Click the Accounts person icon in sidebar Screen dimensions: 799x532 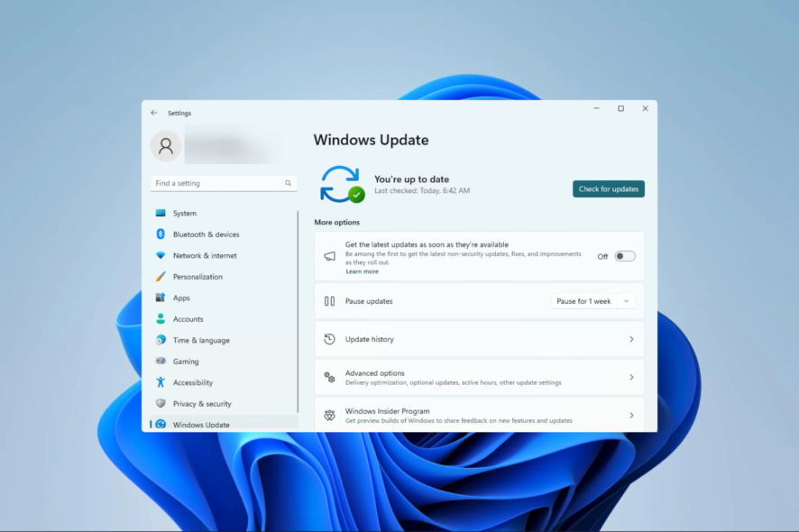161,319
